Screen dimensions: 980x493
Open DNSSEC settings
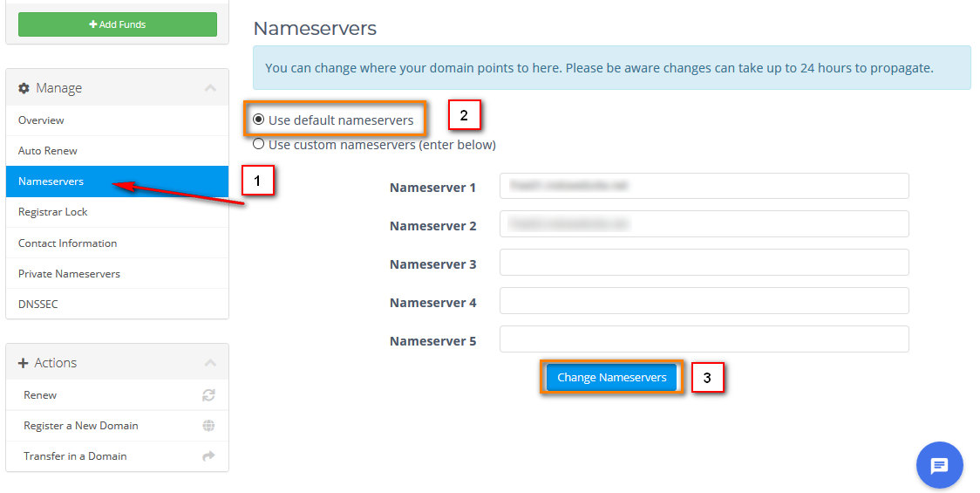118,304
